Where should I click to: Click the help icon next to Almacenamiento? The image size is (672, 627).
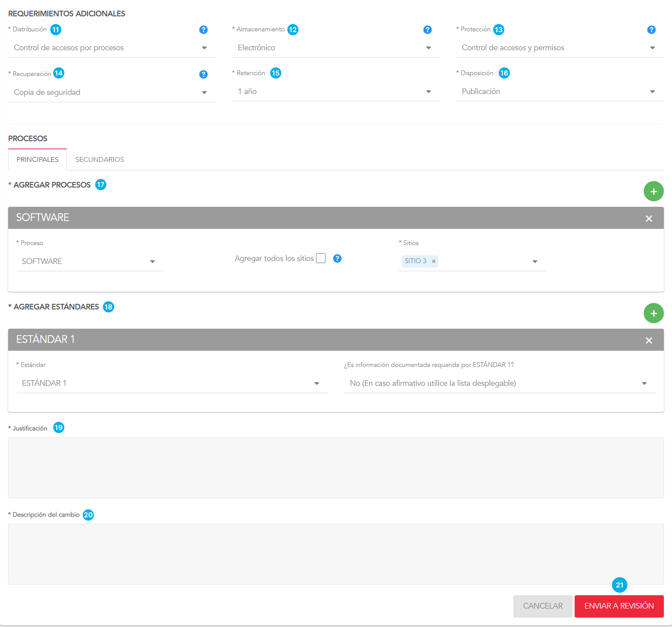point(427,30)
